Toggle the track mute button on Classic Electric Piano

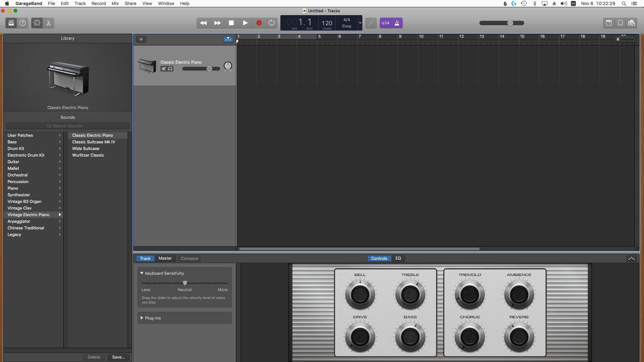pyautogui.click(x=163, y=69)
